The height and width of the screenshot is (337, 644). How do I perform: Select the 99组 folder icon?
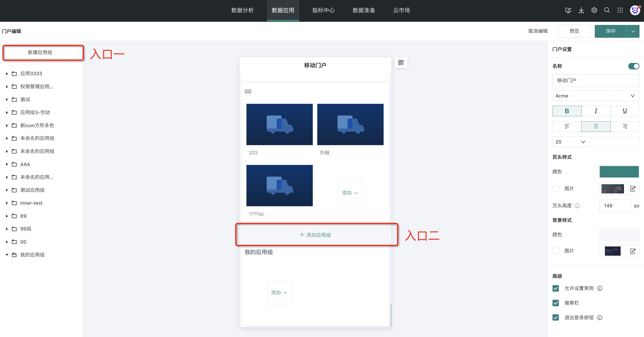point(14,229)
